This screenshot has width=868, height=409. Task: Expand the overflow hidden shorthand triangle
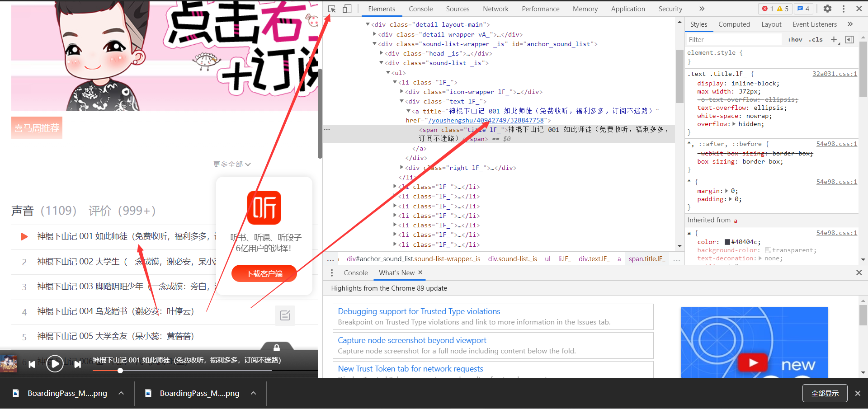tap(734, 124)
